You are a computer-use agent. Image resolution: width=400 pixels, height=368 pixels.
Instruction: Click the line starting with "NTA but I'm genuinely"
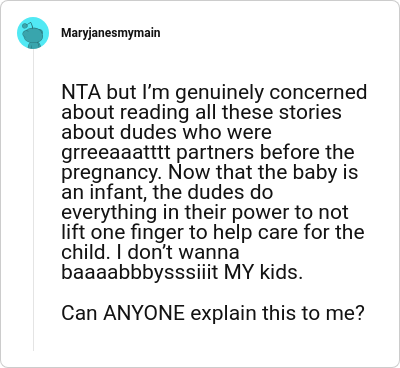[x=214, y=93]
